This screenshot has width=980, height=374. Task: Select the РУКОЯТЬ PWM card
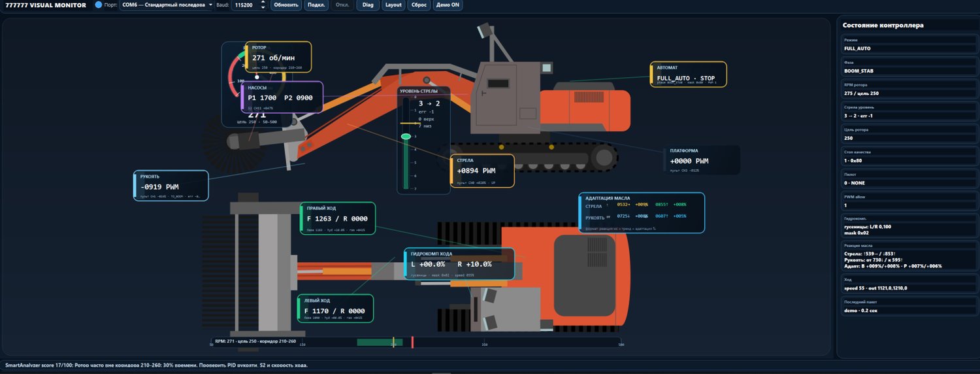171,186
